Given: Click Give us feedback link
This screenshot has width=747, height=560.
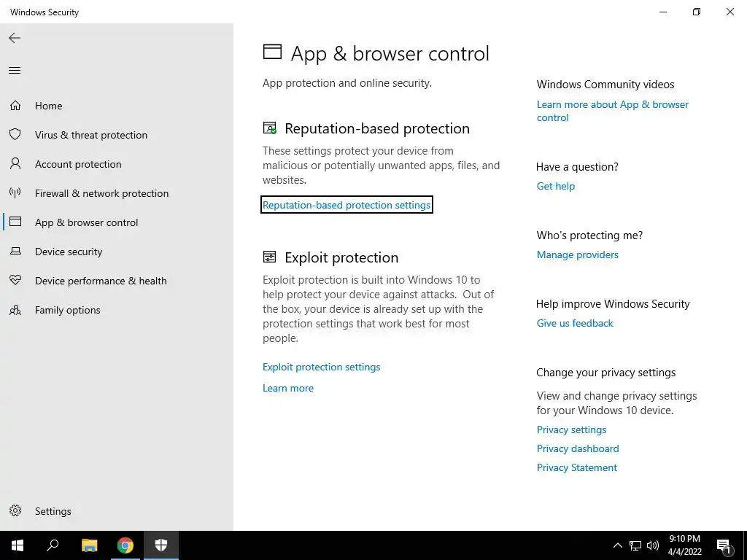Looking at the screenshot, I should pos(575,323).
